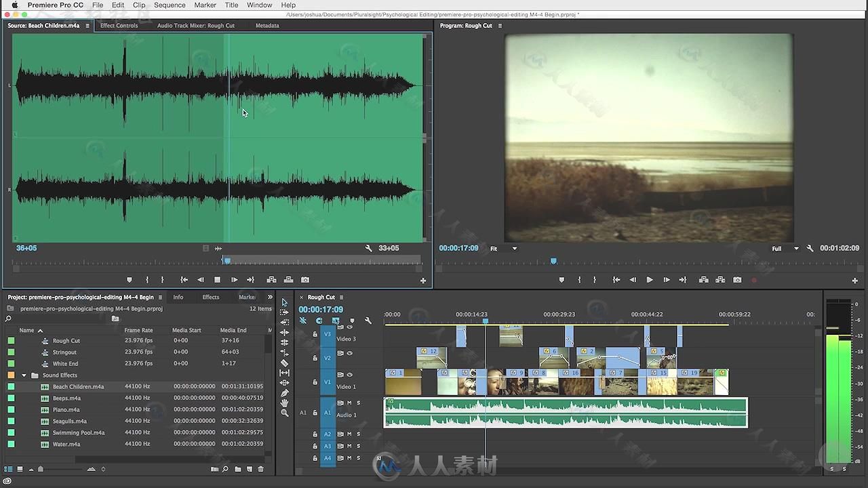Viewport: 868px width, 488px height.
Task: Click the Find magnifier in Project panel
Action: [226, 469]
